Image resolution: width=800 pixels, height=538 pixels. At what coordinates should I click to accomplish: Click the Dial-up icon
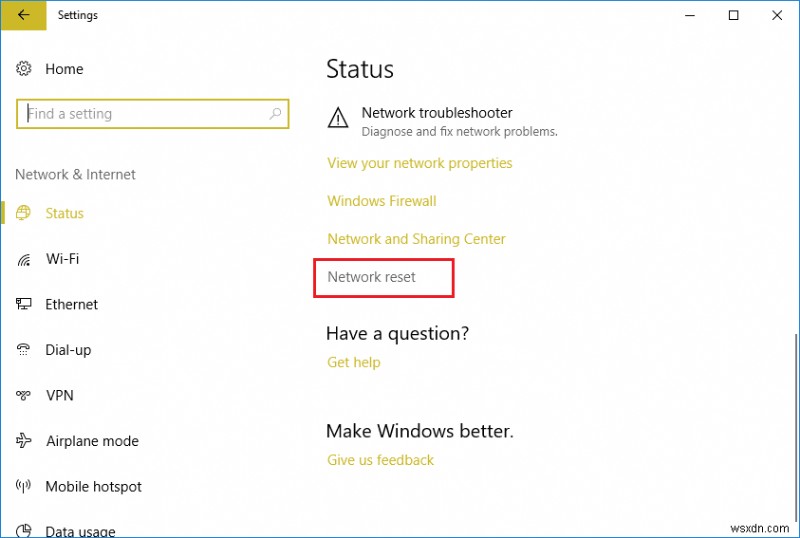(24, 350)
